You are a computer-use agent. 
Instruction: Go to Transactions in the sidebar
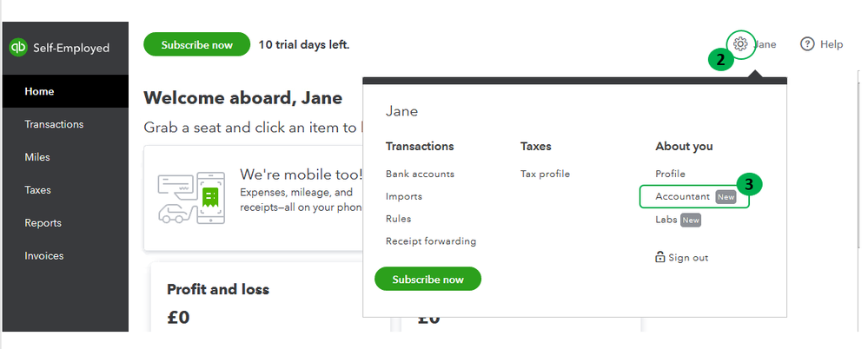[54, 124]
